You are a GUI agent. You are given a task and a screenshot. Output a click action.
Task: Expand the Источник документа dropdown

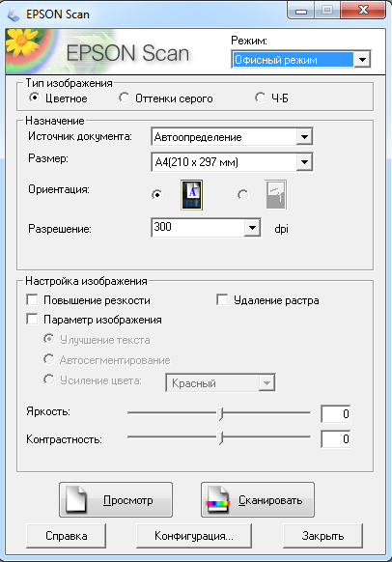(x=304, y=137)
